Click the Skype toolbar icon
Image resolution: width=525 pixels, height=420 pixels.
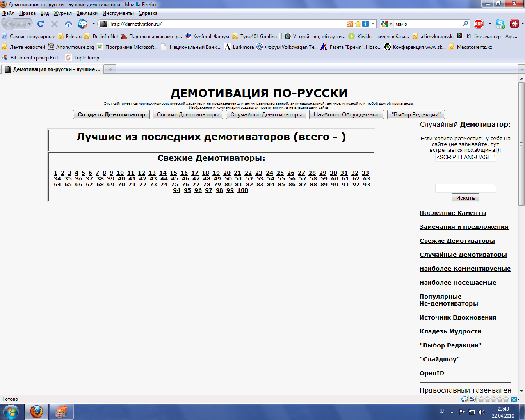pyautogui.click(x=500, y=24)
